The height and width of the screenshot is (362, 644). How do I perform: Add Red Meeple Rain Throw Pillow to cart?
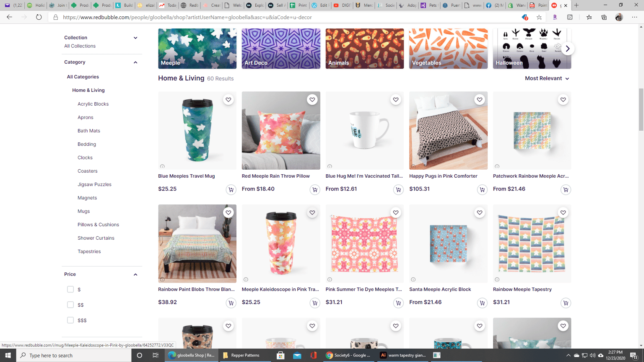315,190
